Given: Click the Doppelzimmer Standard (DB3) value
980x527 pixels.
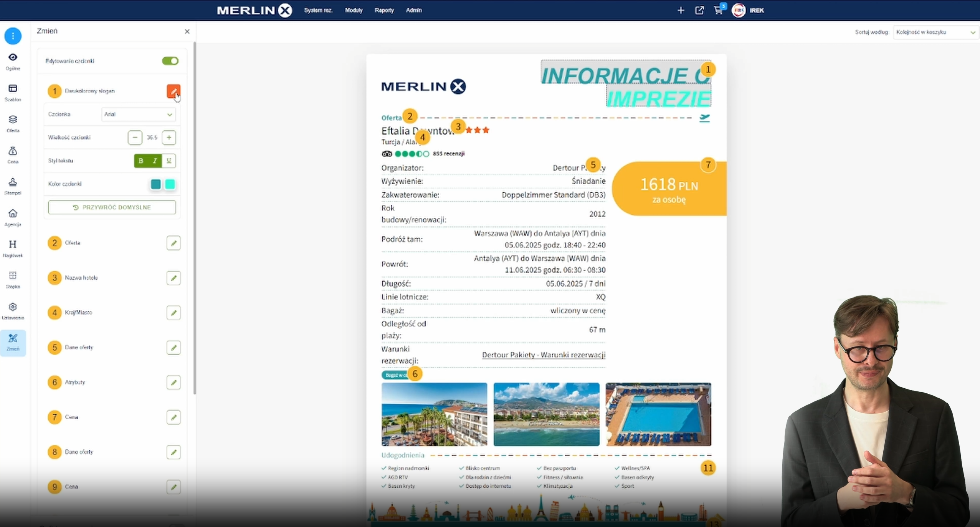Looking at the screenshot, I should click(553, 195).
